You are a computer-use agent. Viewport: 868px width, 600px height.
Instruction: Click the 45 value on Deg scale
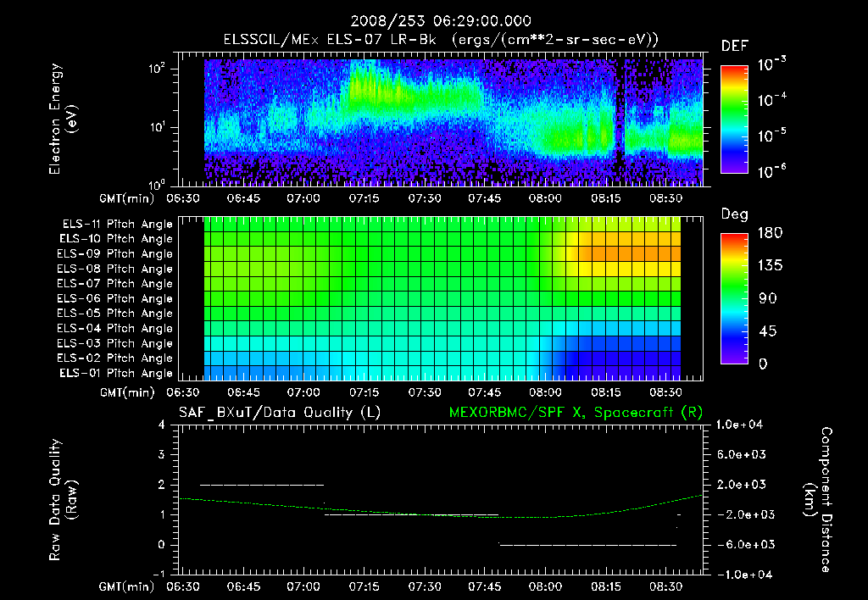click(x=767, y=331)
